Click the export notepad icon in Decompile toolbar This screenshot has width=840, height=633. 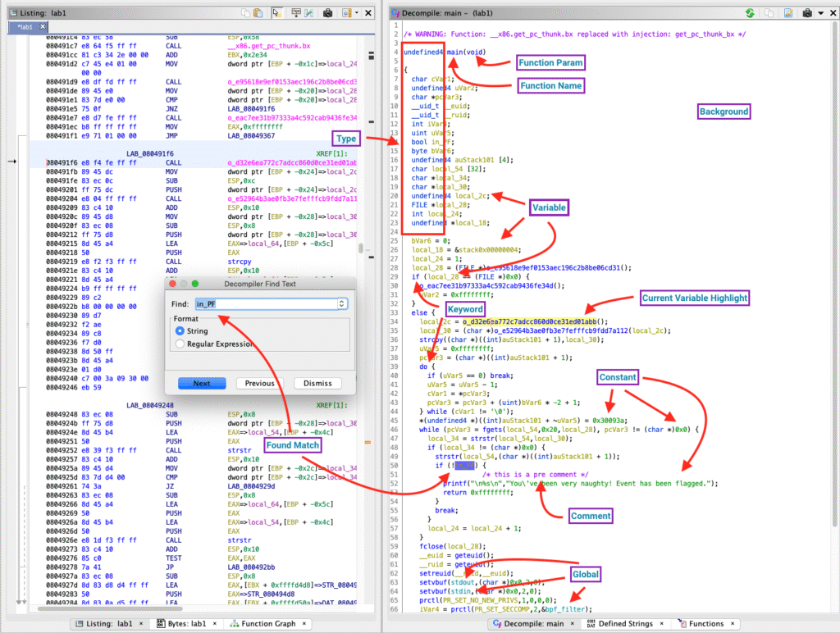(x=787, y=13)
